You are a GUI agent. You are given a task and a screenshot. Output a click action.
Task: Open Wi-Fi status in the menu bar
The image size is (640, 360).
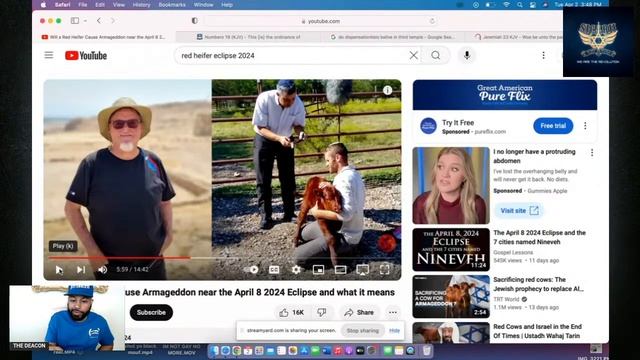[506, 4]
